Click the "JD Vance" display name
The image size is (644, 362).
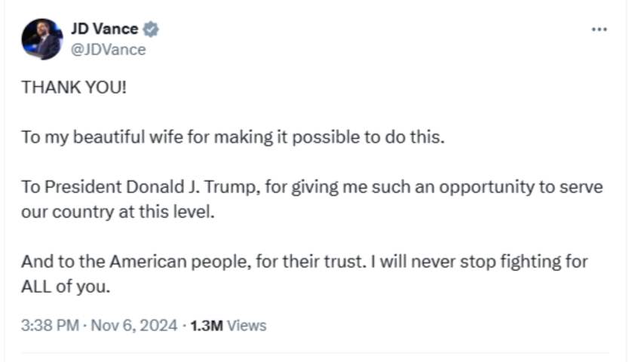[104, 29]
